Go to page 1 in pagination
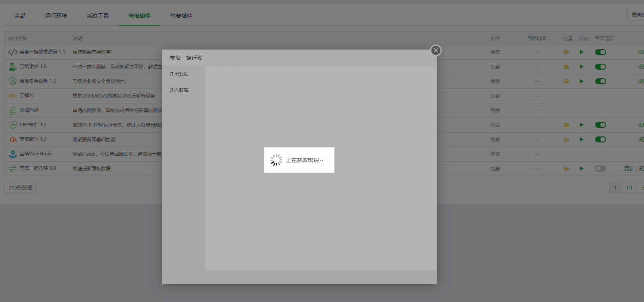The width and height of the screenshot is (644, 302). (615, 188)
